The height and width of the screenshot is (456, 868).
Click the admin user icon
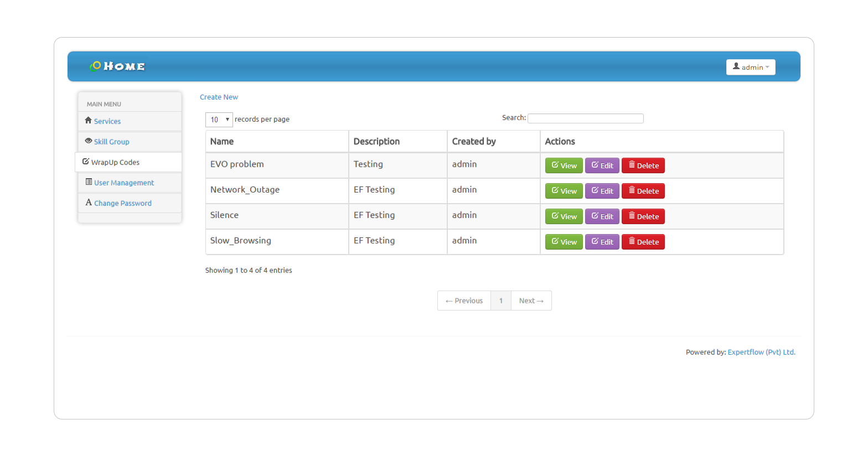736,66
